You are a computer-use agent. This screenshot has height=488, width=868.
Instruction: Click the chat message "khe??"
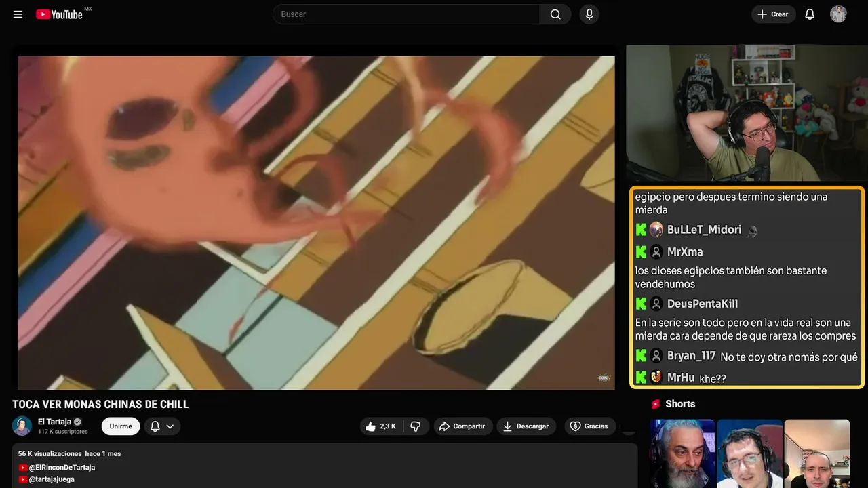713,379
